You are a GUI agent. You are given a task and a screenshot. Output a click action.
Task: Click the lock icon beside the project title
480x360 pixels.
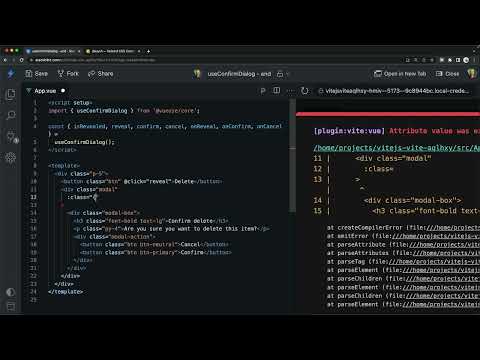tap(280, 74)
